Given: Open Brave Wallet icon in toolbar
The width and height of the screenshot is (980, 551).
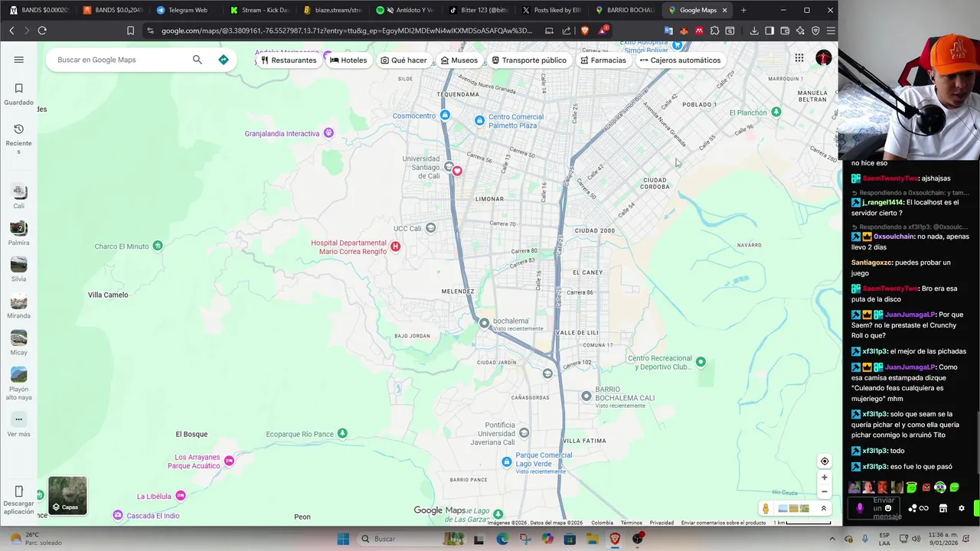Looking at the screenshot, I should click(x=785, y=31).
